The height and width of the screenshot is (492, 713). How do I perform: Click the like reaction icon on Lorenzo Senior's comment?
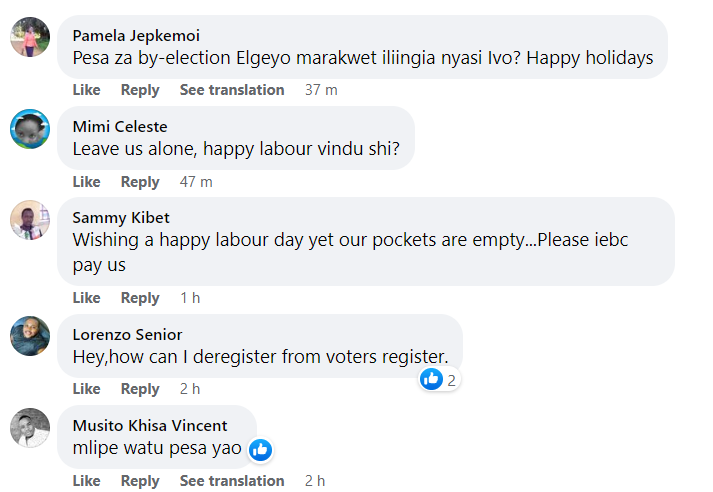pyautogui.click(x=432, y=379)
